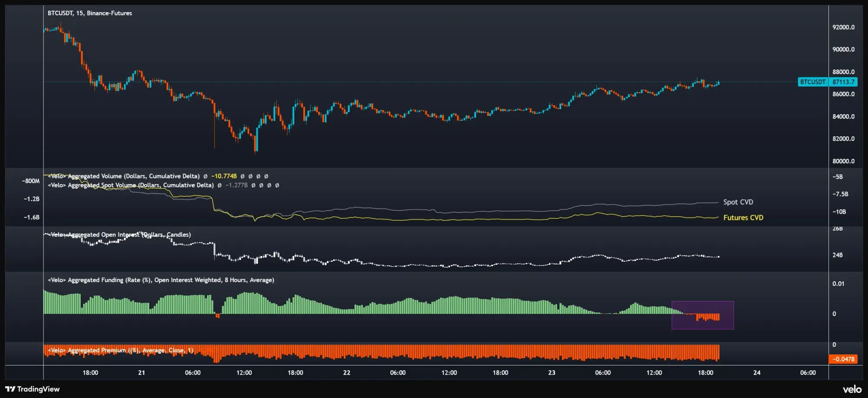Image resolution: width=868 pixels, height=398 pixels.
Task: Click the TradingView logo
Action: tap(33, 389)
